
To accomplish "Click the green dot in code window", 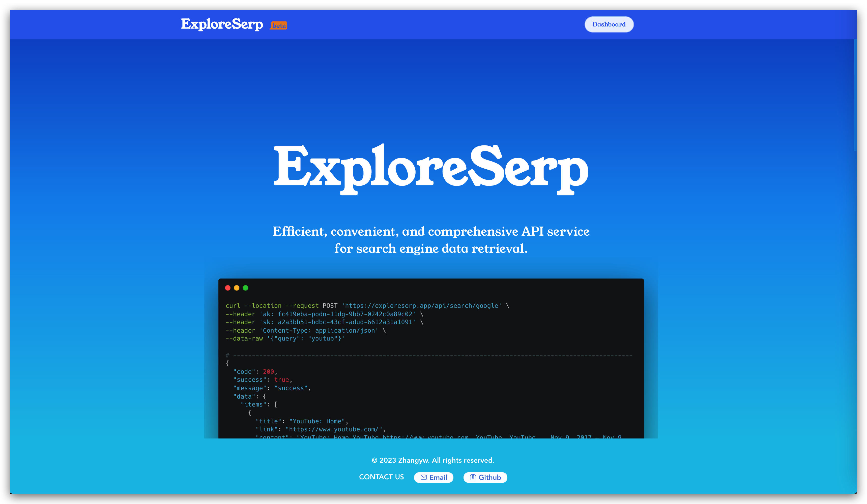I will click(246, 288).
